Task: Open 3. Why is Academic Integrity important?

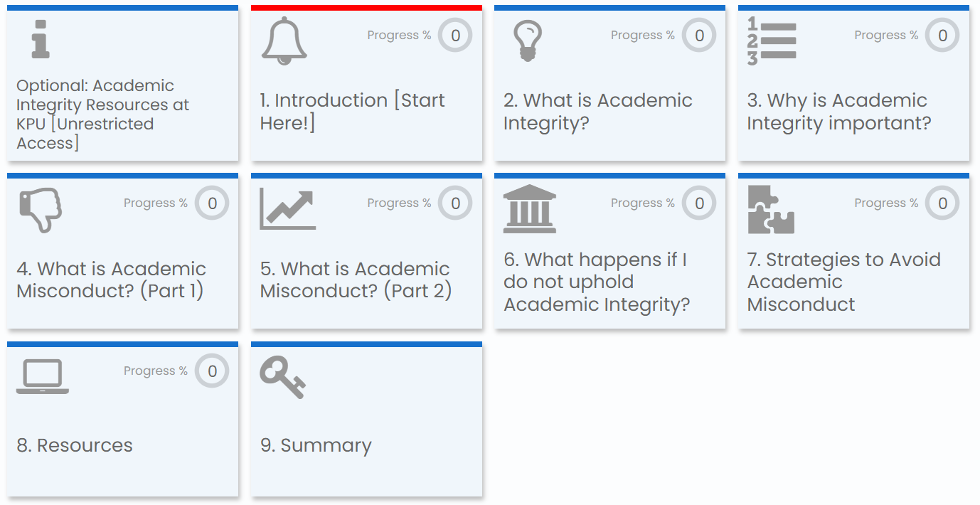Action: click(838, 111)
